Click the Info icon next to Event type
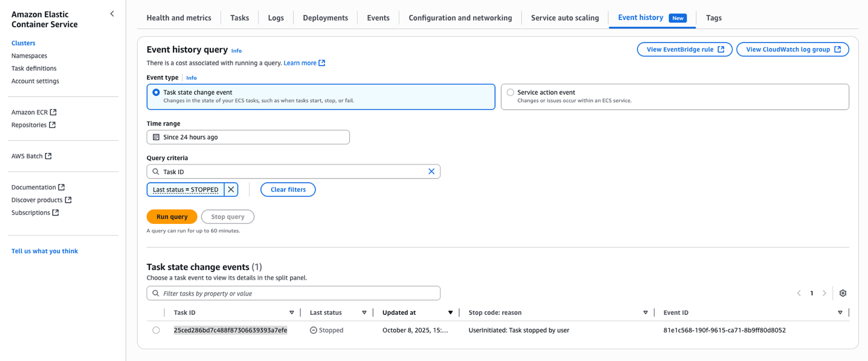The width and height of the screenshot is (868, 361). 191,78
